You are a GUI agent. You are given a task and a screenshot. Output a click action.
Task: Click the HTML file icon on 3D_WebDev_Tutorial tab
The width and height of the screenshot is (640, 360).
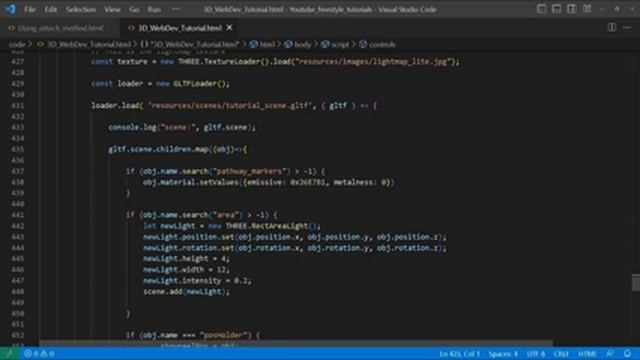(x=131, y=28)
